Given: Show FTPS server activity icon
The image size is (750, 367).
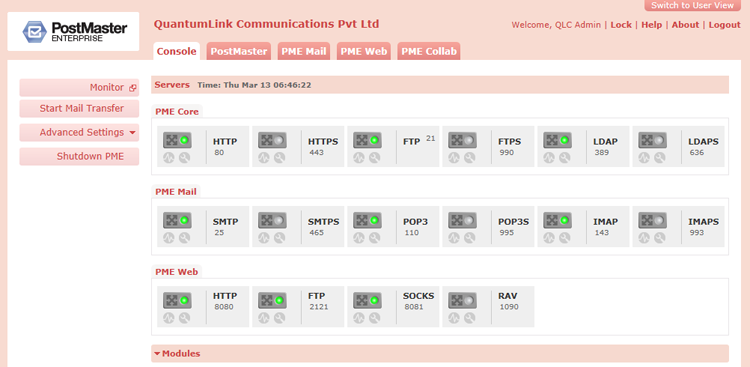Looking at the screenshot, I should pyautogui.click(x=454, y=157).
